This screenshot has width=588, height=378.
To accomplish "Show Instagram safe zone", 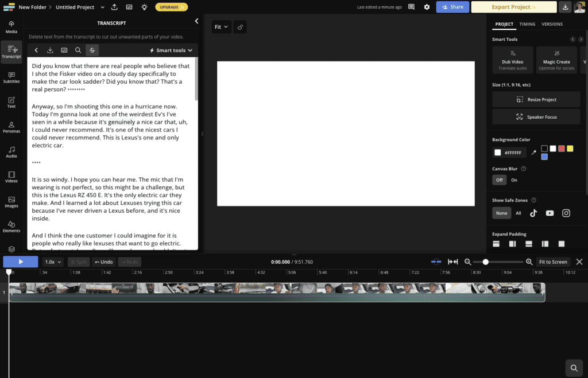I will 566,213.
